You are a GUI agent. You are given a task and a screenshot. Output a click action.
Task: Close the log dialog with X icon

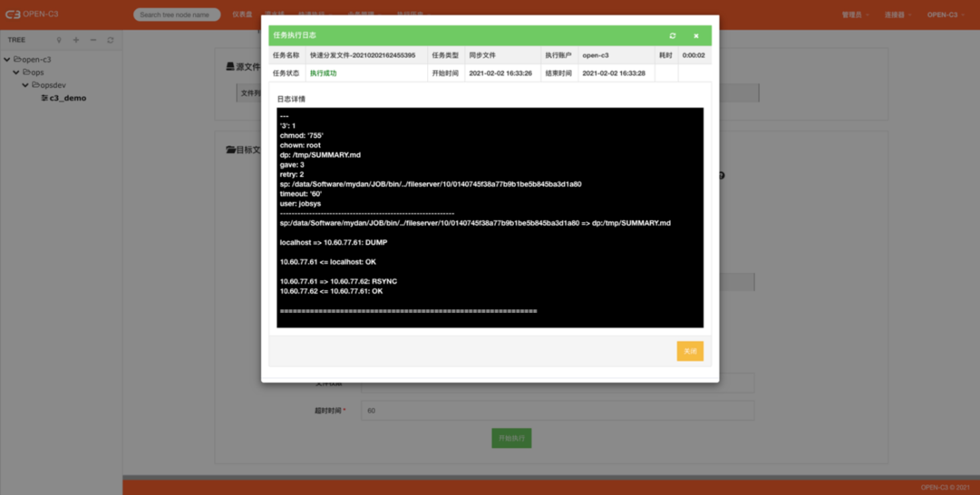[x=696, y=36]
